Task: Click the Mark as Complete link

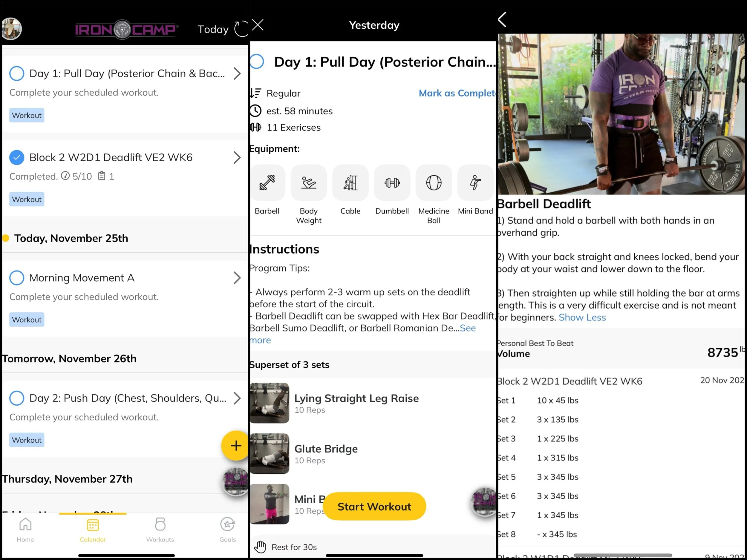Action: pos(457,93)
